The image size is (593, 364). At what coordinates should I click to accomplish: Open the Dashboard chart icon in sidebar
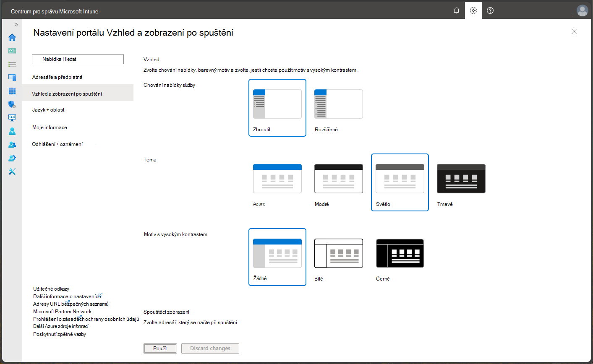pos(12,51)
